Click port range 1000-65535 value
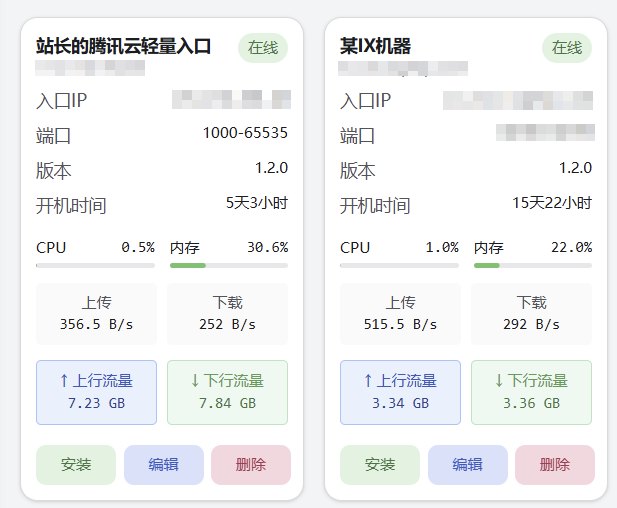The height and width of the screenshot is (508, 617). pyautogui.click(x=245, y=133)
